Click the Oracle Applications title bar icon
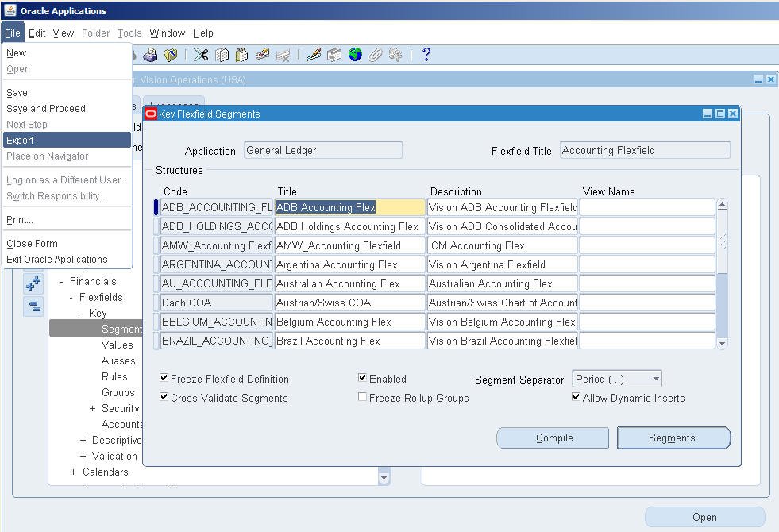 click(x=10, y=10)
